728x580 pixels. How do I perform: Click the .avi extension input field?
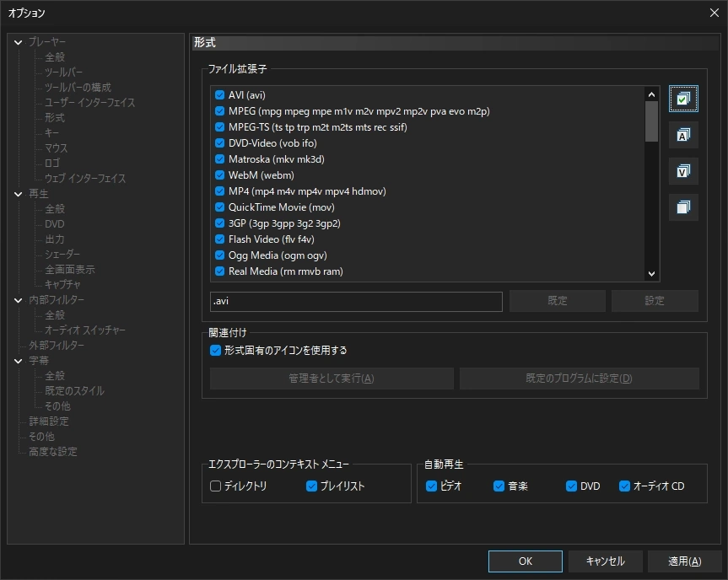click(x=356, y=302)
